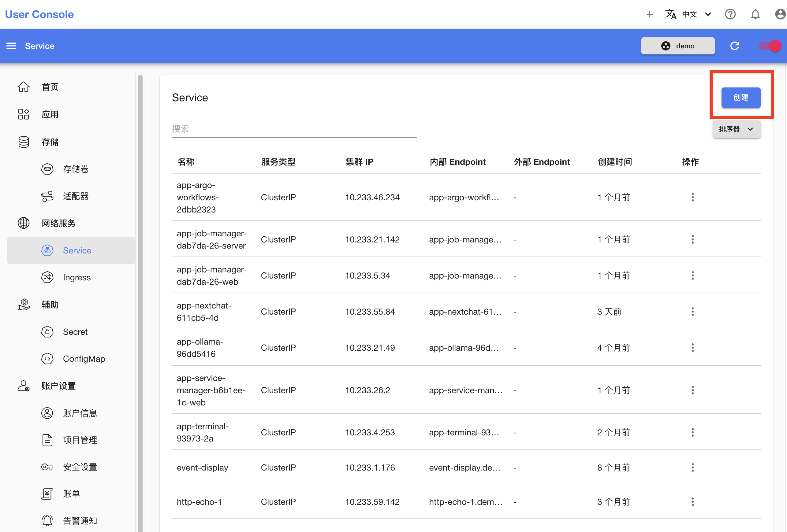Click the key icon next to 安全设置
The height and width of the screenshot is (532, 787).
click(x=47, y=467)
